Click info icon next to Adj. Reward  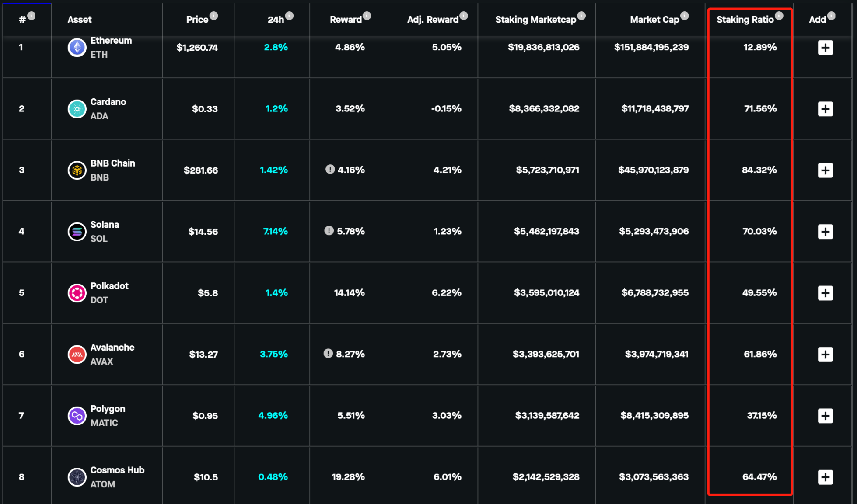click(464, 16)
